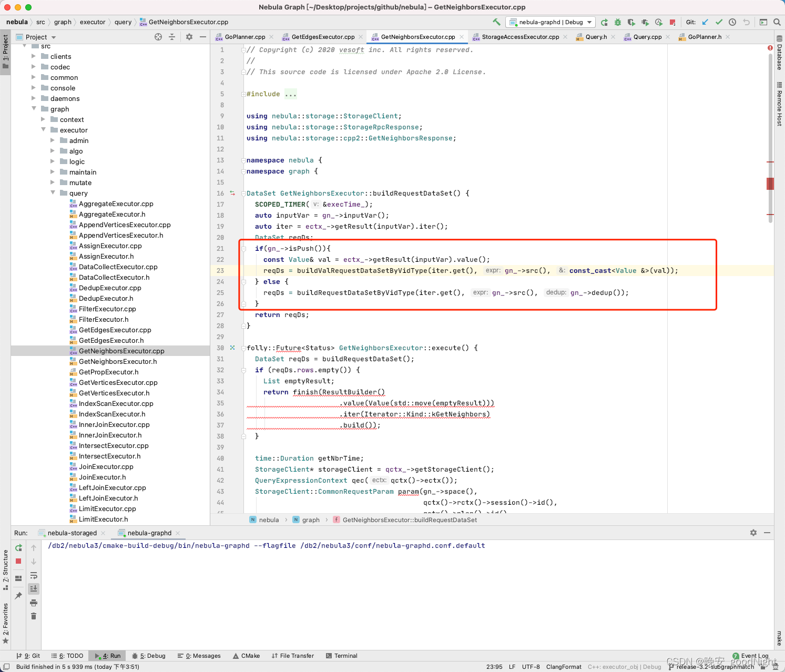Stop running processes with the red square

tap(672, 22)
